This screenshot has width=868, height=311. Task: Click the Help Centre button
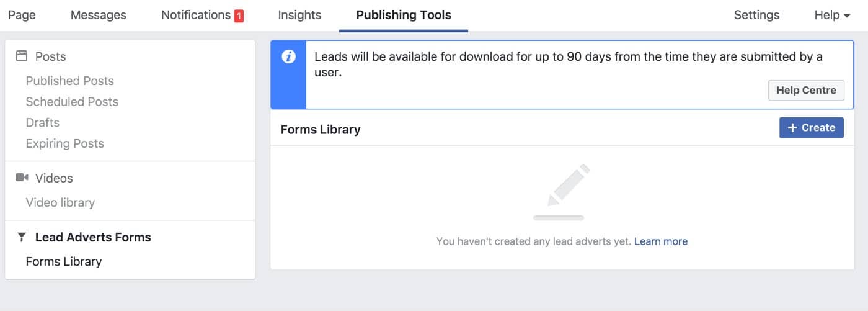pyautogui.click(x=805, y=90)
